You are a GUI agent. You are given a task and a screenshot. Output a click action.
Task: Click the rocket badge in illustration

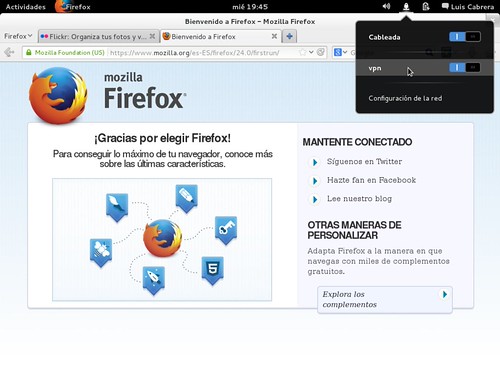coord(154,280)
